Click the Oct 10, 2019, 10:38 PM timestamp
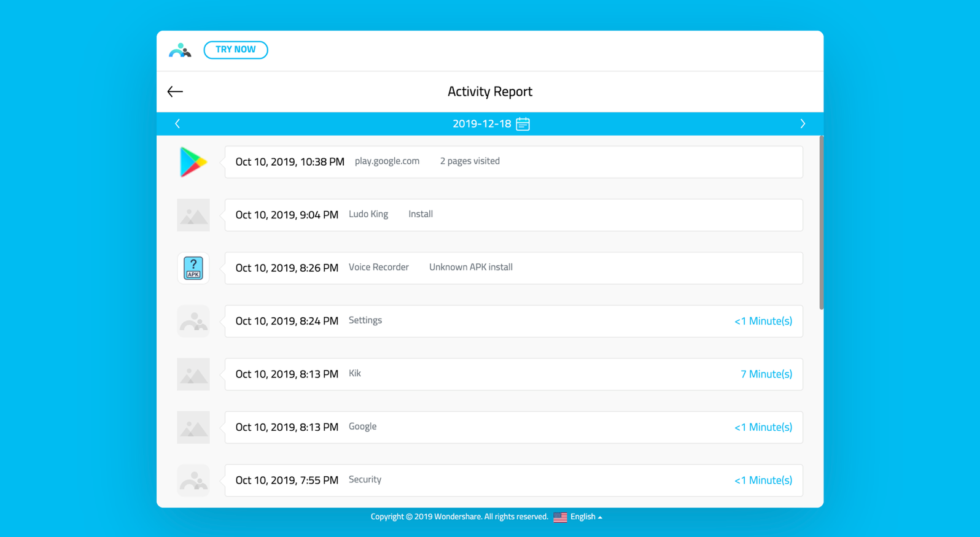980x537 pixels. click(x=290, y=162)
